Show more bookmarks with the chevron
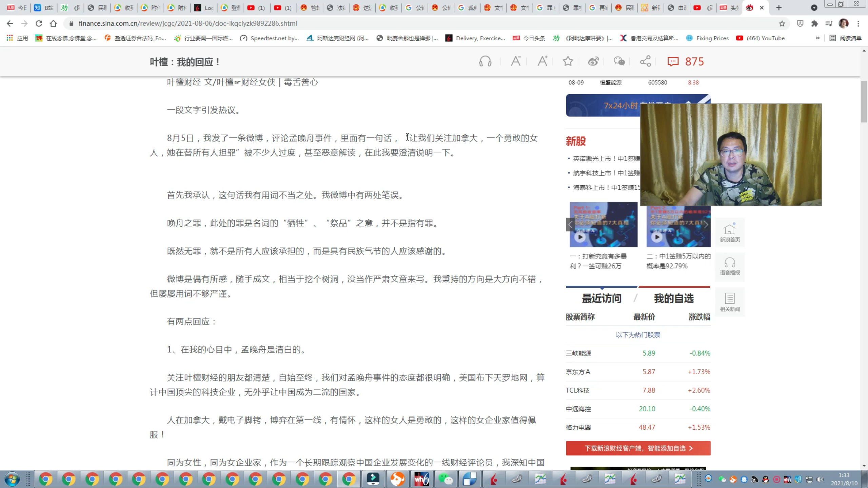The width and height of the screenshot is (868, 488). pos(817,38)
